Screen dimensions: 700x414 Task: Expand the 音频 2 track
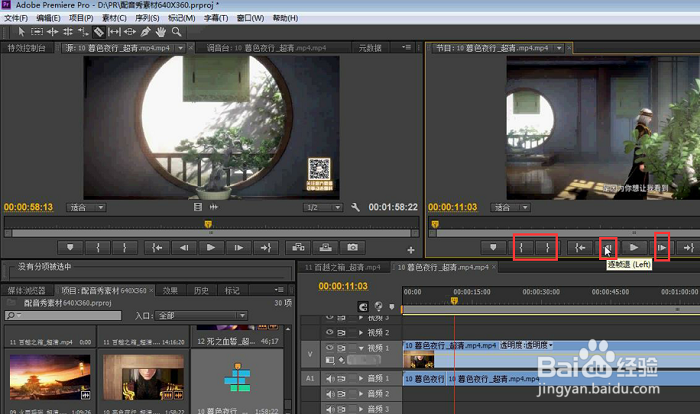[361, 394]
